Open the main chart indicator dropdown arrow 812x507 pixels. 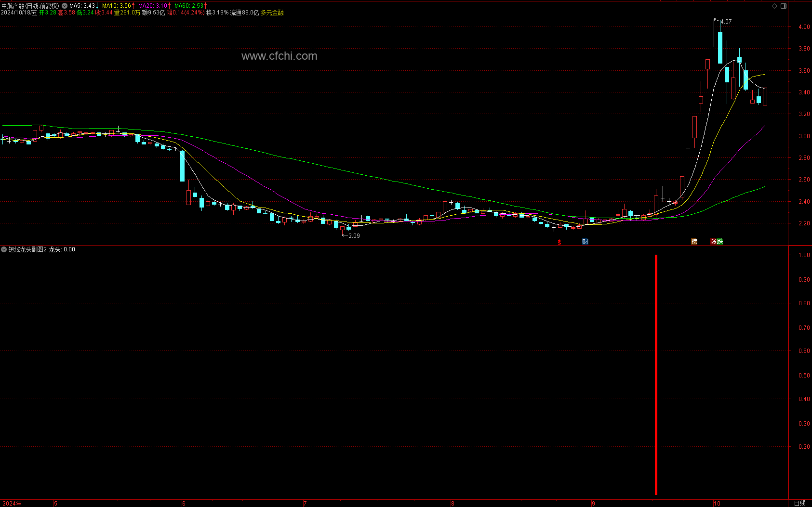click(x=65, y=6)
